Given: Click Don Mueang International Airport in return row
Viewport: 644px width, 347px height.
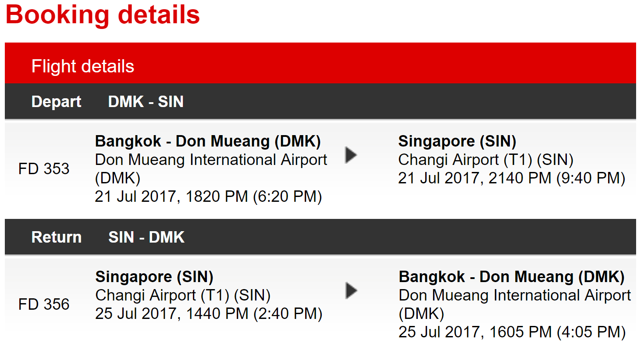Looking at the screenshot, I should (x=515, y=295).
